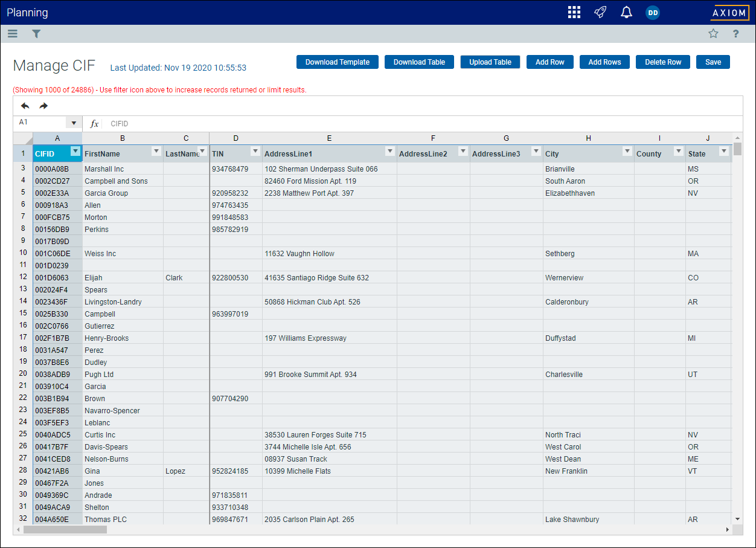This screenshot has height=548, width=756.
Task: Mark page as favorite with star
Action: [x=713, y=34]
